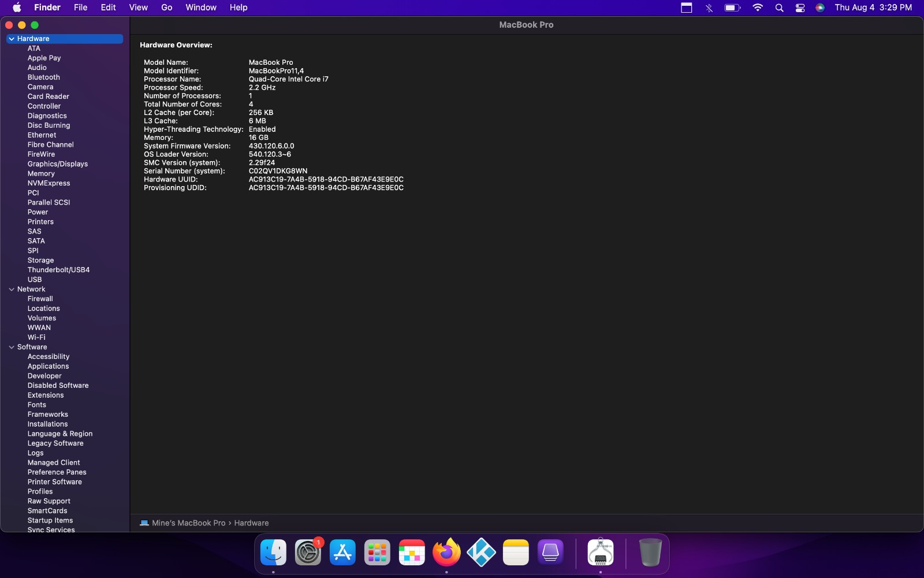Open the Wi-Fi status menu
Image resolution: width=924 pixels, height=578 pixels.
pos(758,8)
